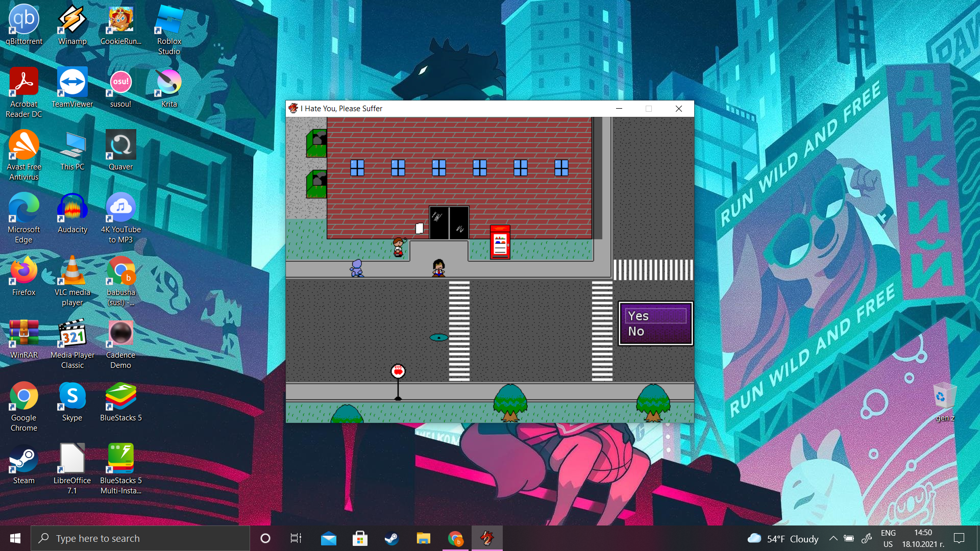Open Skype desktop shortcut
Screen dimensions: 980x551
pyautogui.click(x=72, y=402)
